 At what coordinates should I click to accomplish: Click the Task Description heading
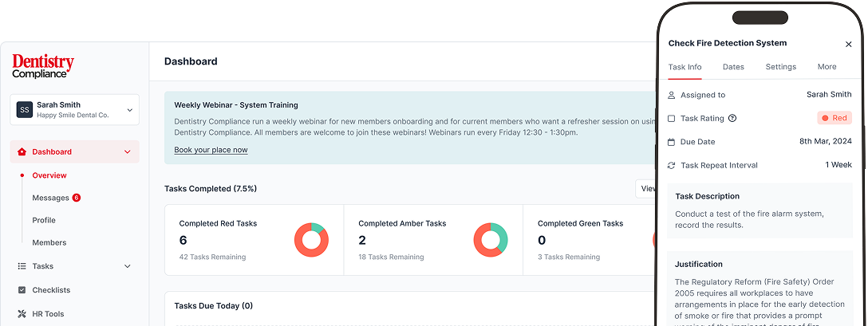[708, 197]
